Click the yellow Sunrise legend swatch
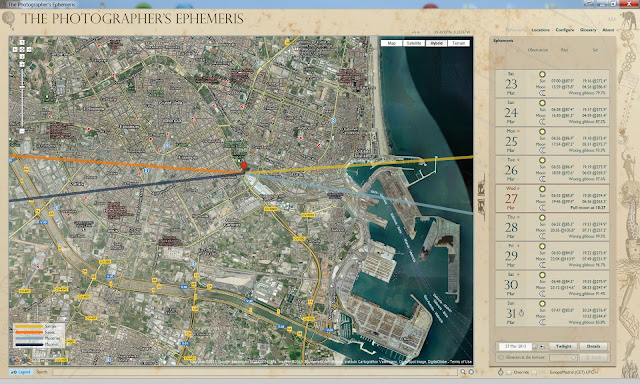The width and height of the screenshot is (640, 384). tap(29, 326)
